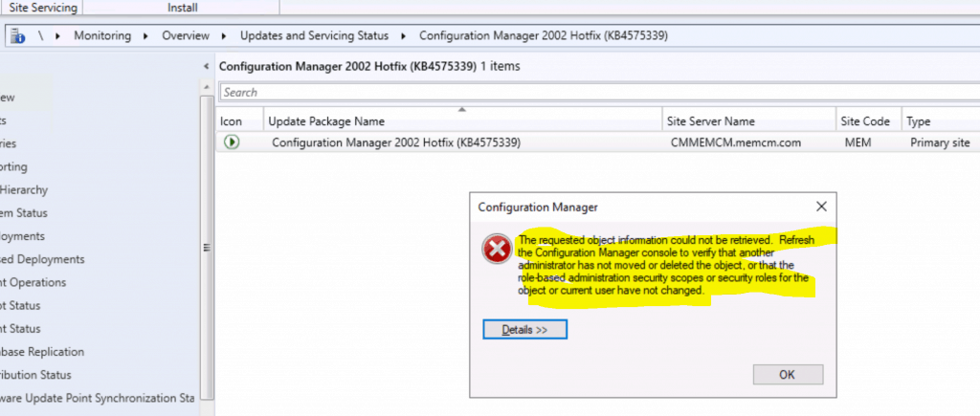
Task: Sort by Icon column header
Action: click(240, 121)
